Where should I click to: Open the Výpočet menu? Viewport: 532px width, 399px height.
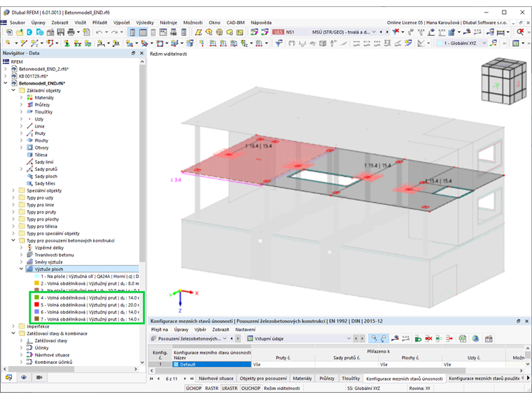[x=122, y=22]
